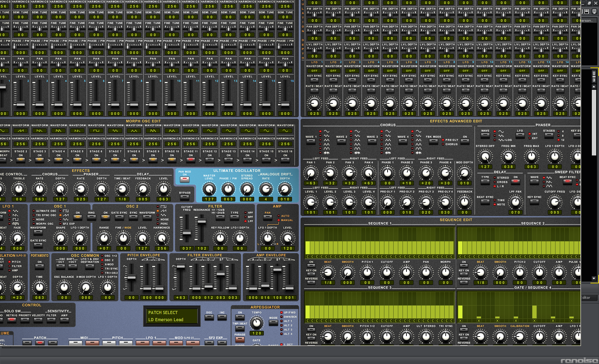Select the random waveform icon in LFO 1

[x=15, y=224]
